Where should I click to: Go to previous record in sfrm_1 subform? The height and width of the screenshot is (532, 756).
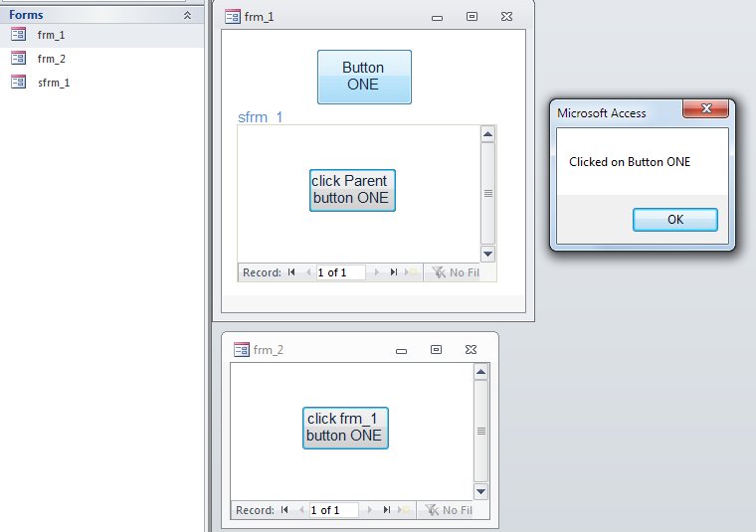[308, 272]
